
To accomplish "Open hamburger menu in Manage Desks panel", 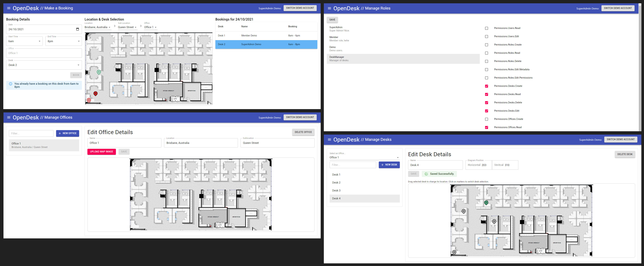I will pyautogui.click(x=329, y=140).
